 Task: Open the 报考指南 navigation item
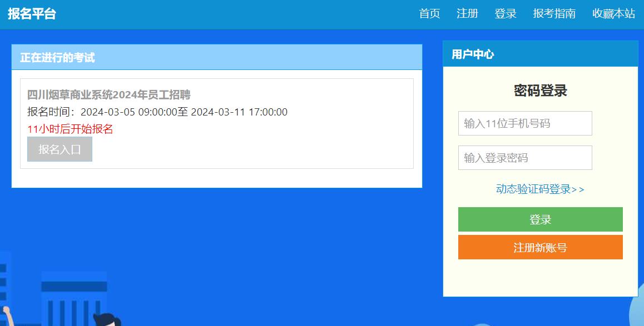pyautogui.click(x=554, y=13)
